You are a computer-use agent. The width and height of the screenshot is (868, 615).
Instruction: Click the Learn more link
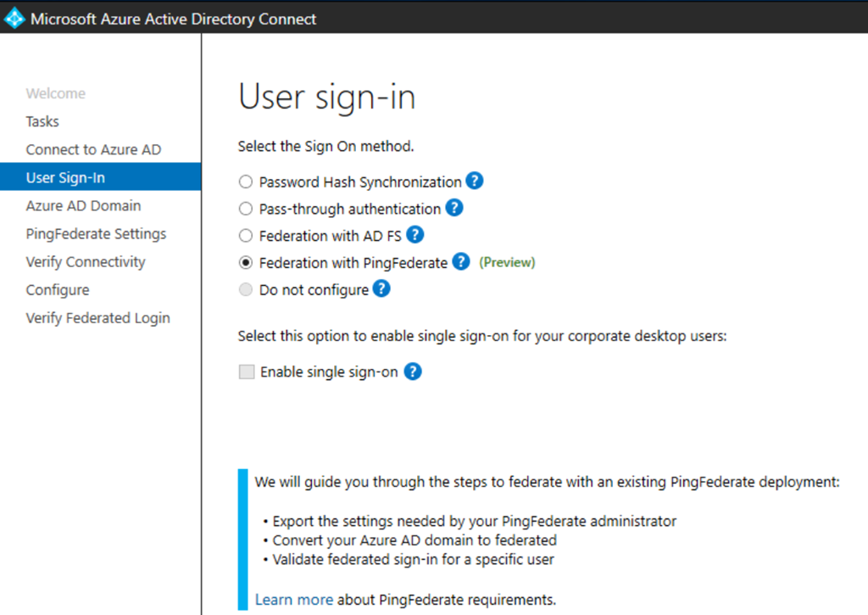pos(293,600)
